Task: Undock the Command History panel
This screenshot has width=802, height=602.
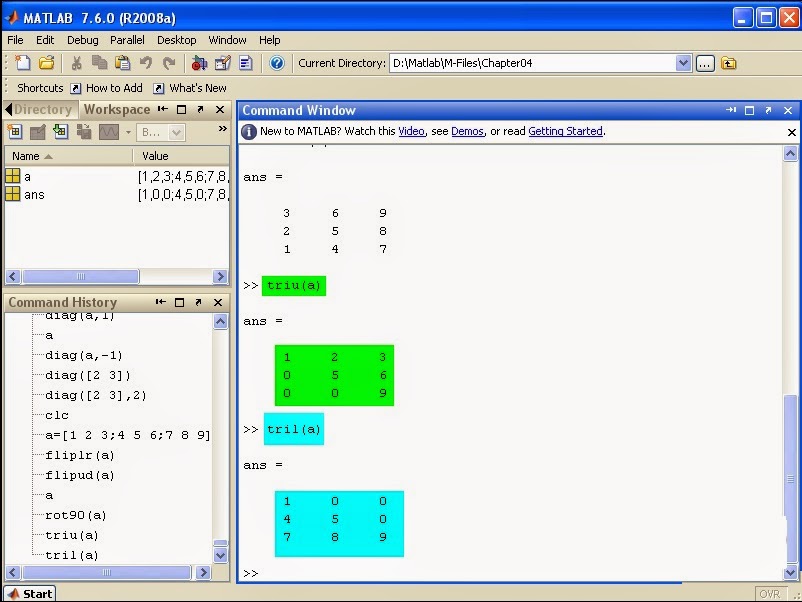Action: (198, 302)
